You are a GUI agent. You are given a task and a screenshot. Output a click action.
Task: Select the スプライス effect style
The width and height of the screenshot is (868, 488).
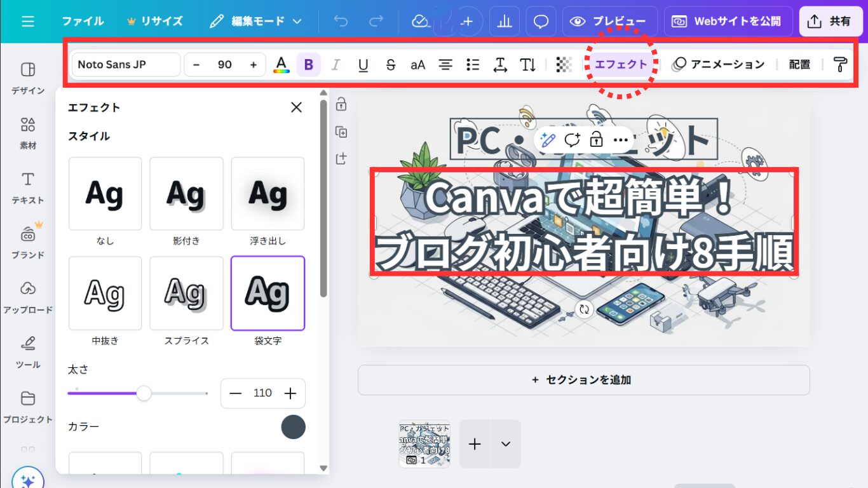pyautogui.click(x=186, y=293)
